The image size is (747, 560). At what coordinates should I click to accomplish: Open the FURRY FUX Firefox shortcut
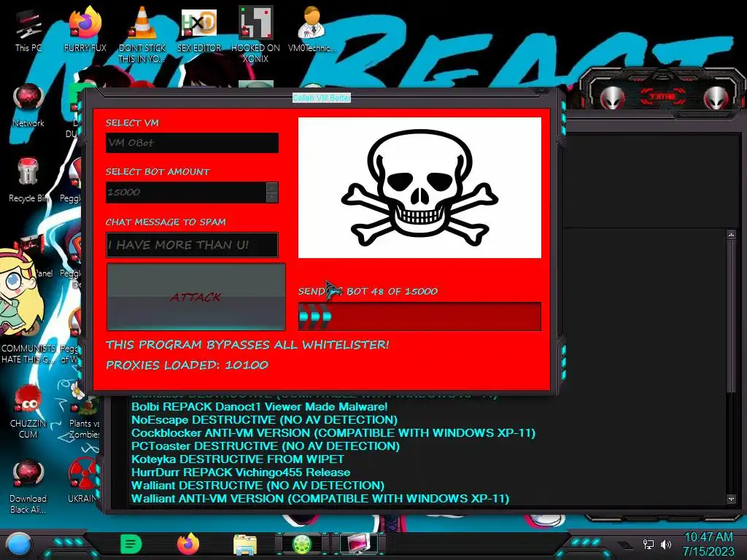85,29
